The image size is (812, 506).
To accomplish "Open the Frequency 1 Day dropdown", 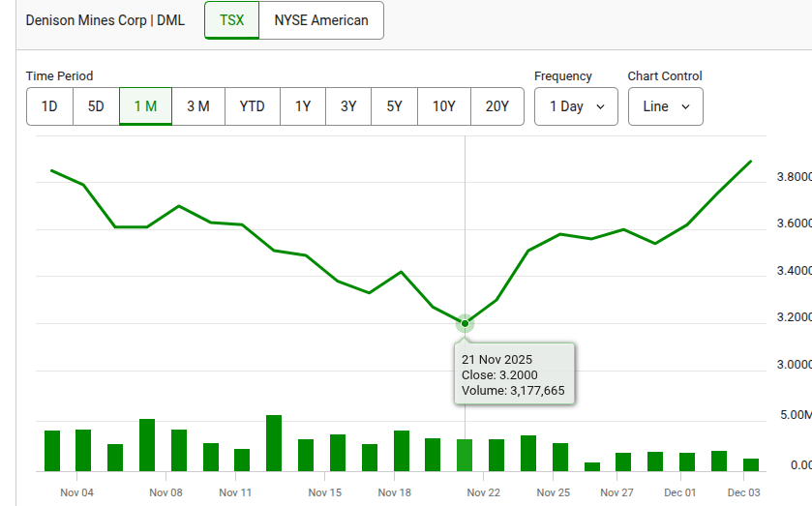I will tap(576, 106).
